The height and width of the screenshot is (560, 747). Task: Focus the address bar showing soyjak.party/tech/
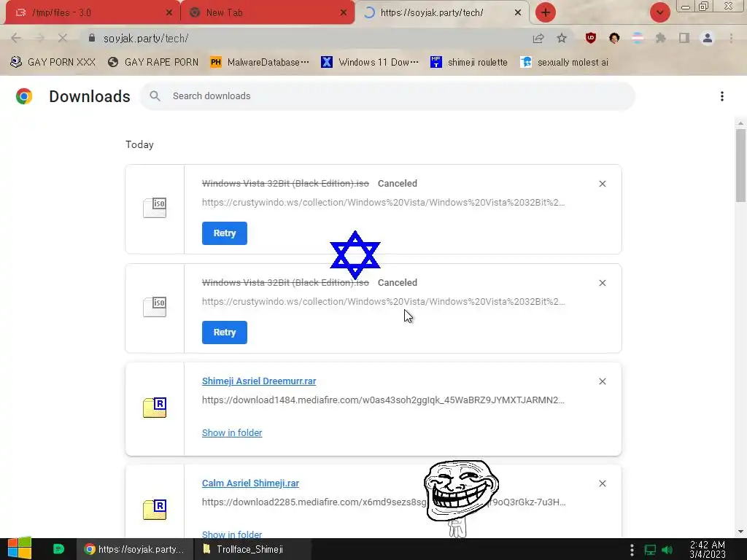point(305,38)
